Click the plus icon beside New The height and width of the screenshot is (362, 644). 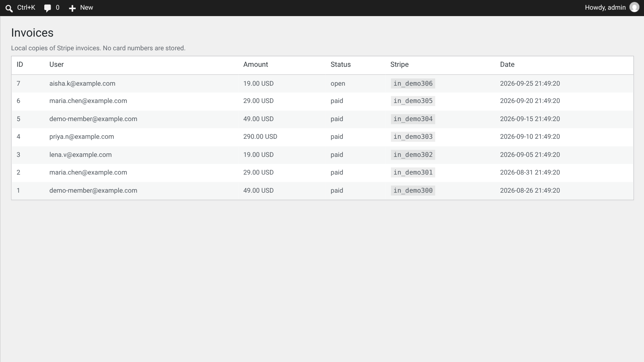(x=72, y=8)
